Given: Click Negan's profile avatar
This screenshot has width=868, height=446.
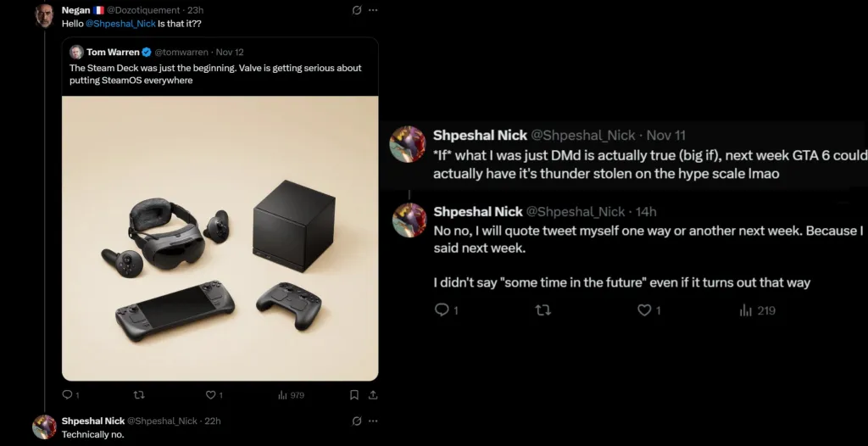Looking at the screenshot, I should (44, 15).
